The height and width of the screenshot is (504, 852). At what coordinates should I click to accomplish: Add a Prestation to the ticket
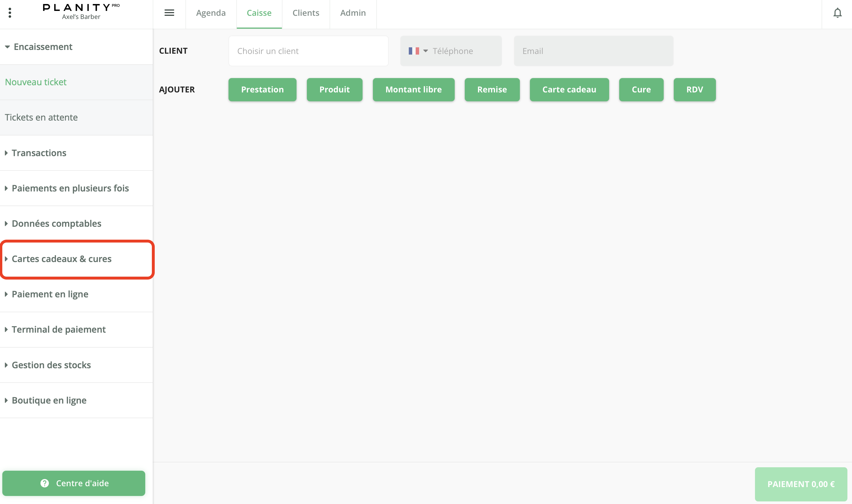click(262, 90)
